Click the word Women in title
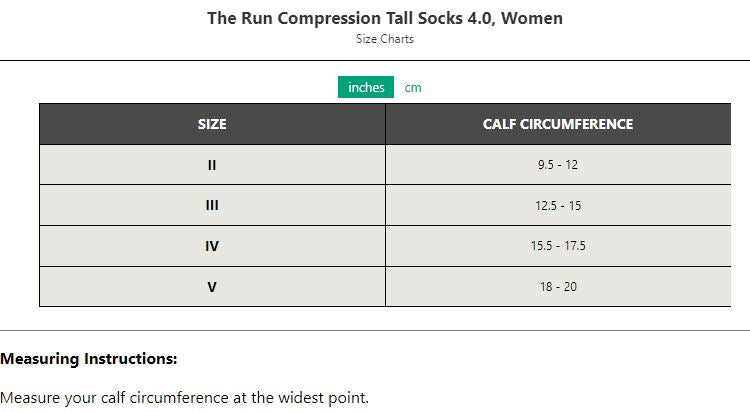 (534, 18)
